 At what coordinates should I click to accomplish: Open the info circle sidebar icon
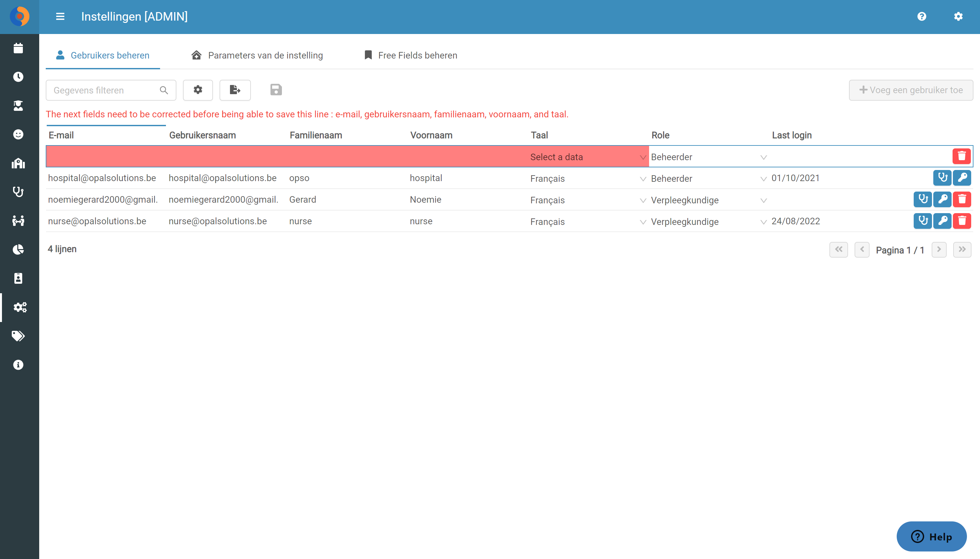18,365
